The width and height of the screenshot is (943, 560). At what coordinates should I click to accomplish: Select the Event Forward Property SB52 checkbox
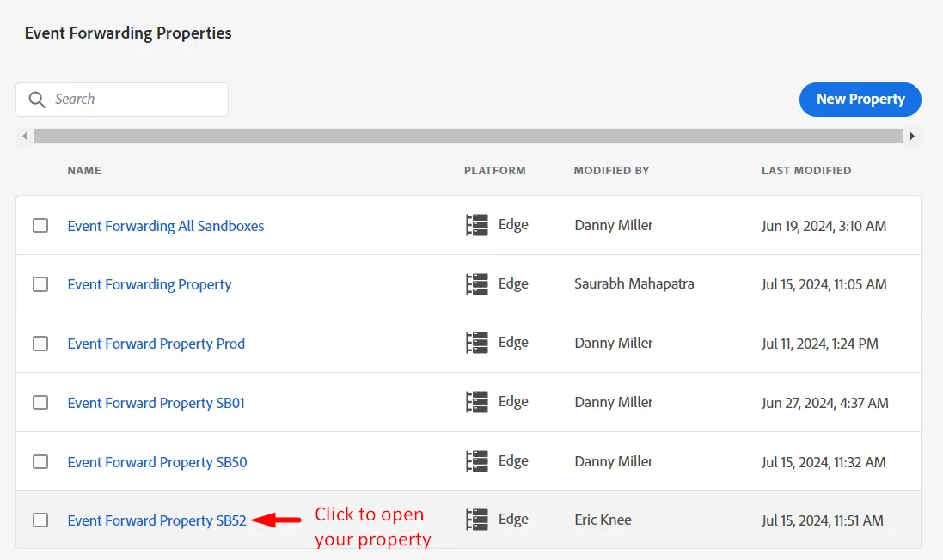[x=40, y=520]
